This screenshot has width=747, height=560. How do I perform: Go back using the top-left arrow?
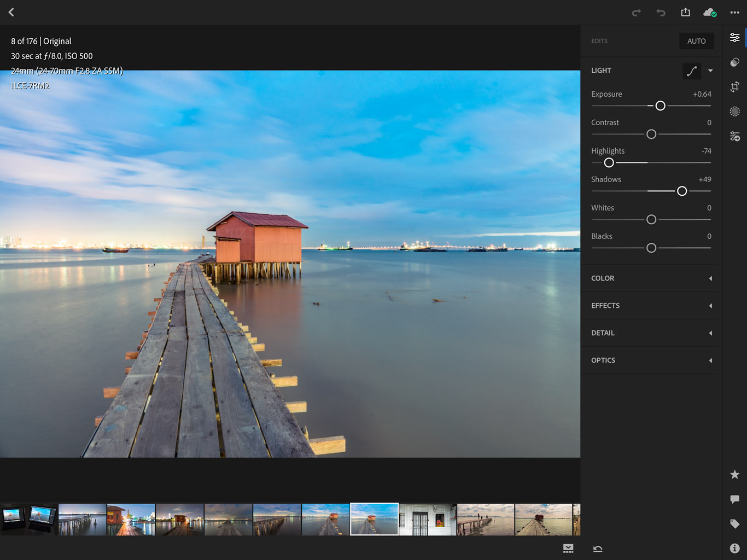[11, 12]
